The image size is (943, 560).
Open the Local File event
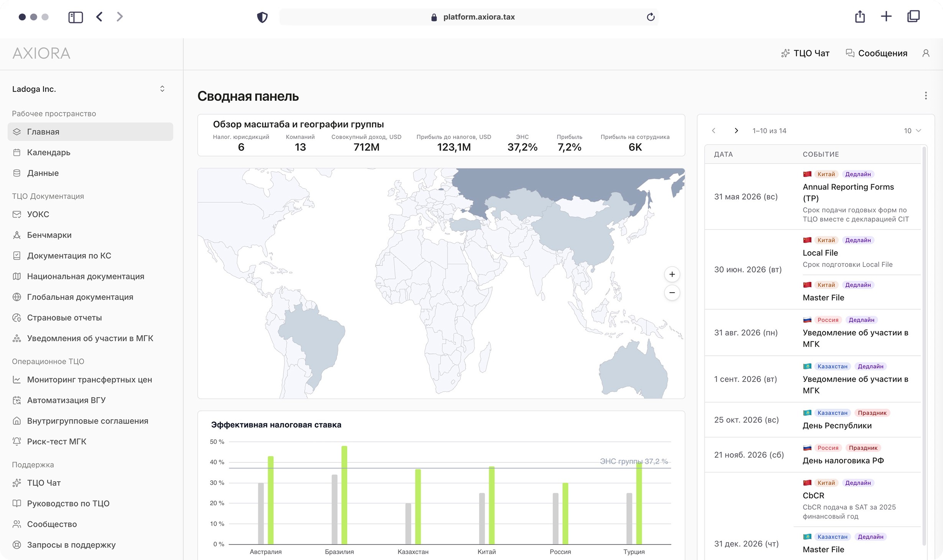pos(820,253)
